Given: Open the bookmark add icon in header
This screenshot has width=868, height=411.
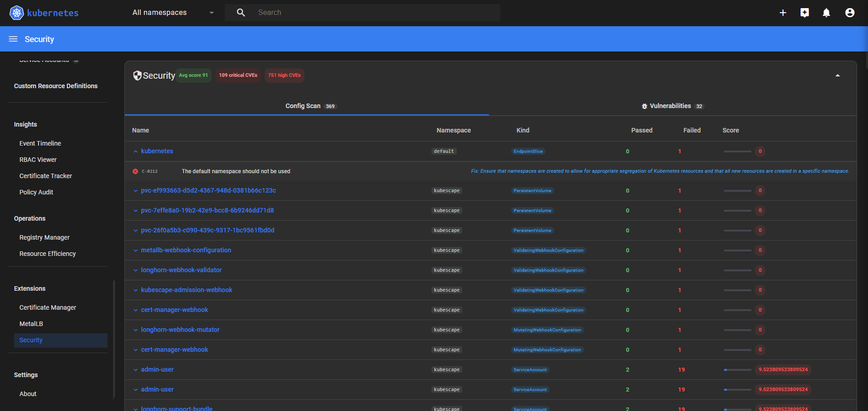Looking at the screenshot, I should (x=805, y=13).
